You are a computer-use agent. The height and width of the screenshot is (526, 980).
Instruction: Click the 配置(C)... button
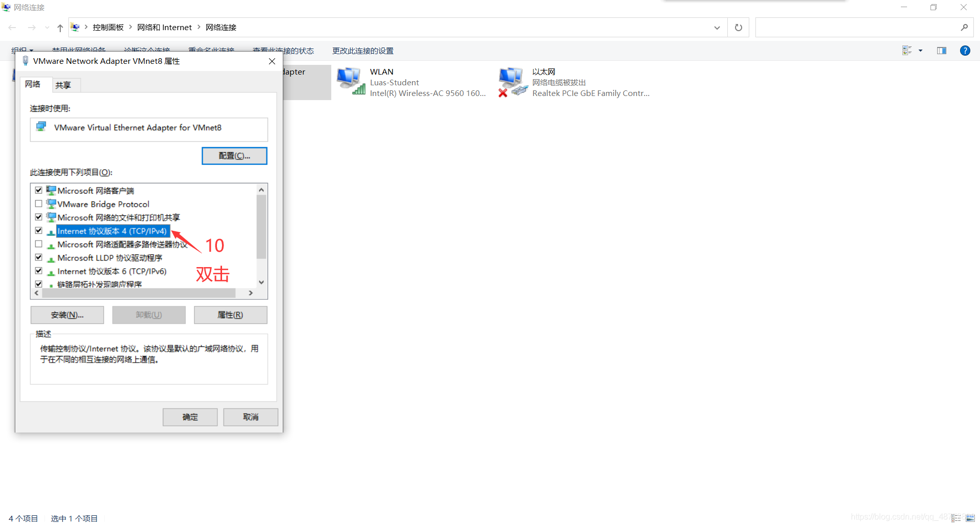(x=235, y=156)
